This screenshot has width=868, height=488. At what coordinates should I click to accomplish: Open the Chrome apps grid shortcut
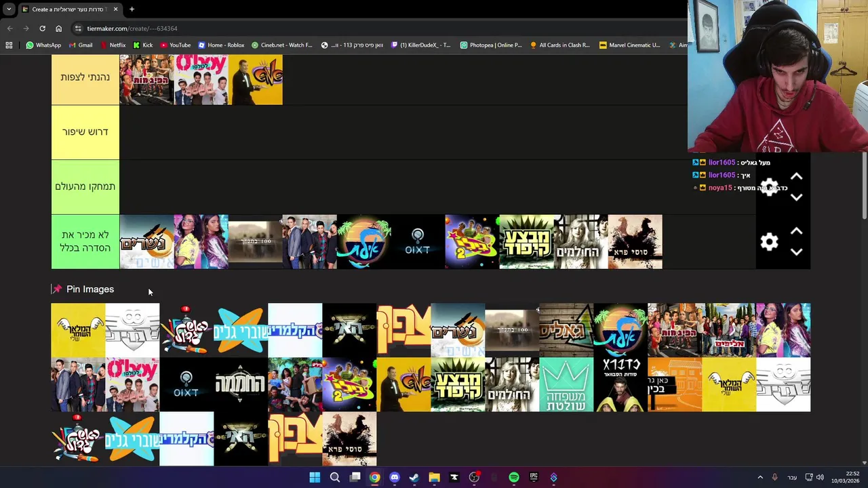(x=9, y=45)
